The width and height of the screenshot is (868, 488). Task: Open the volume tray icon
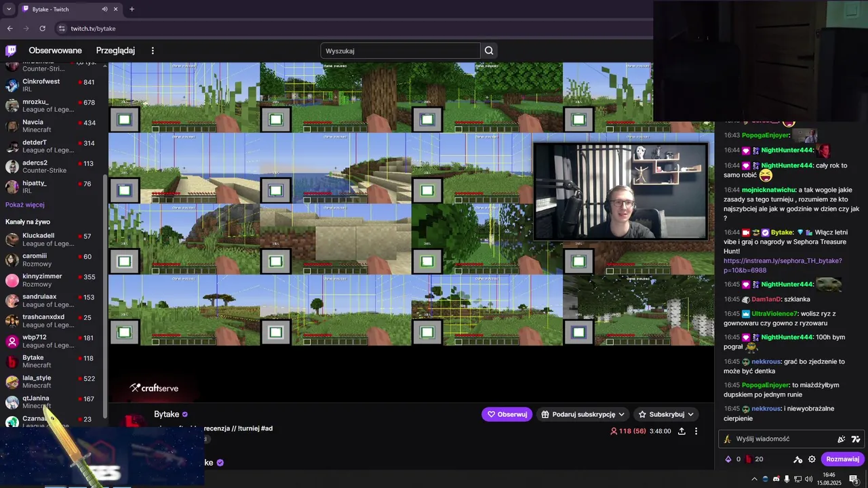(x=808, y=479)
